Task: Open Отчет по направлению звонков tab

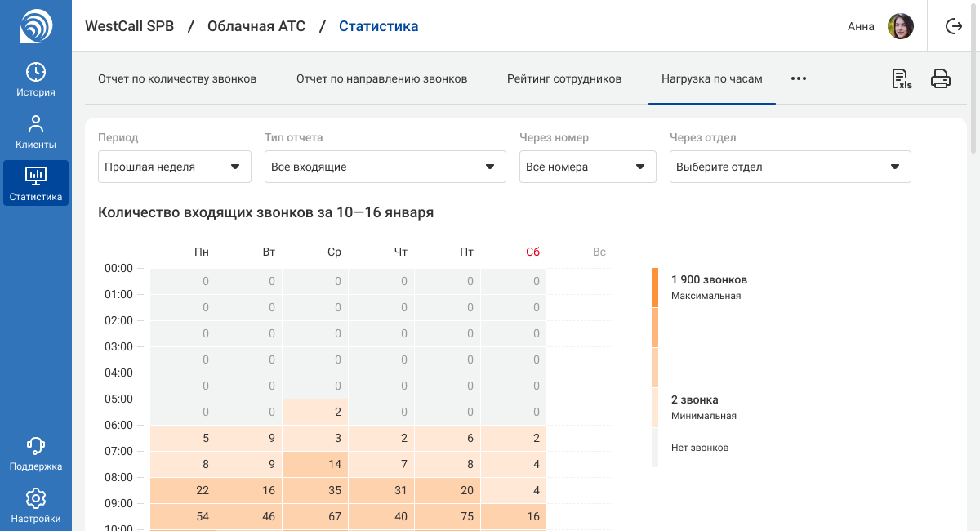Action: [x=381, y=79]
